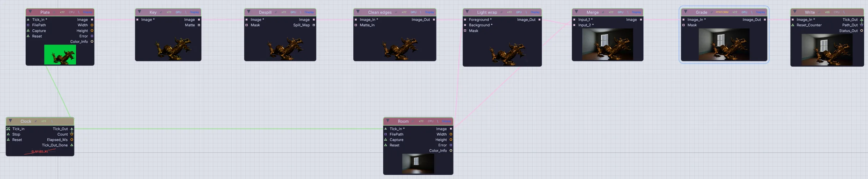Click Light wrap Image_Out output port
The width and height of the screenshot is (868, 179).
click(540, 20)
